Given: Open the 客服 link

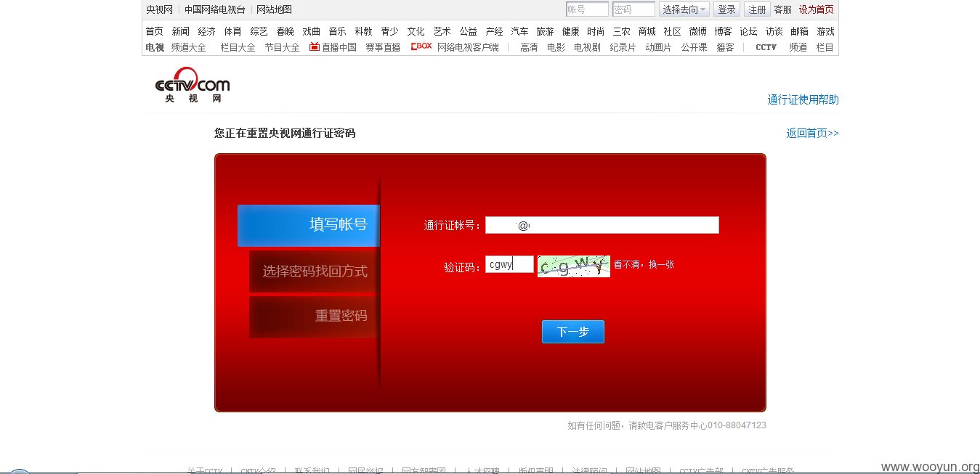Looking at the screenshot, I should point(782,9).
